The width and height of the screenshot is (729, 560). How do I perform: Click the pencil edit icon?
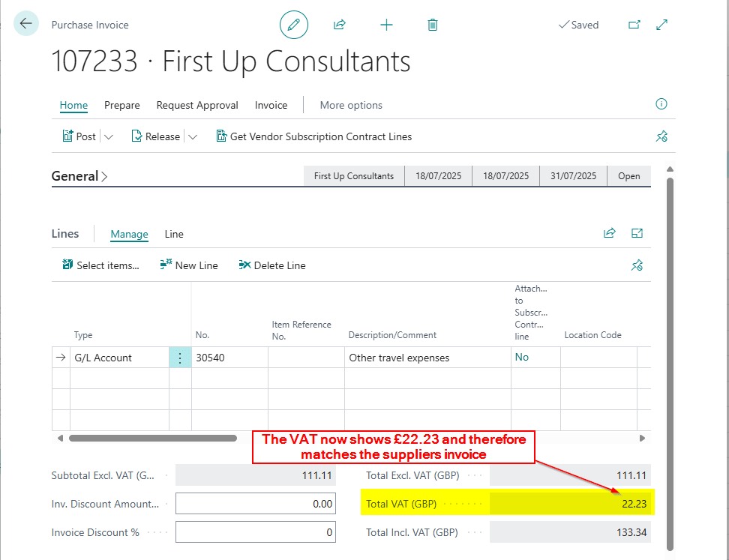(294, 25)
